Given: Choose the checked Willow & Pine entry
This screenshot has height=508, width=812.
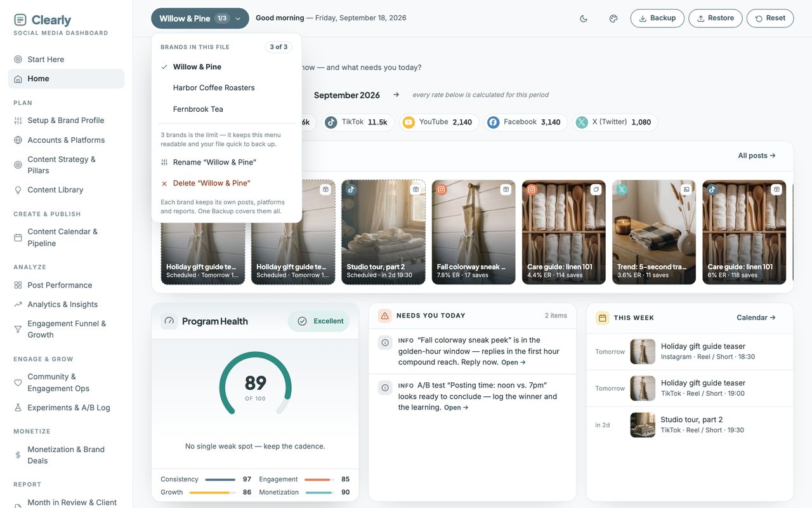Looking at the screenshot, I should click(x=226, y=67).
